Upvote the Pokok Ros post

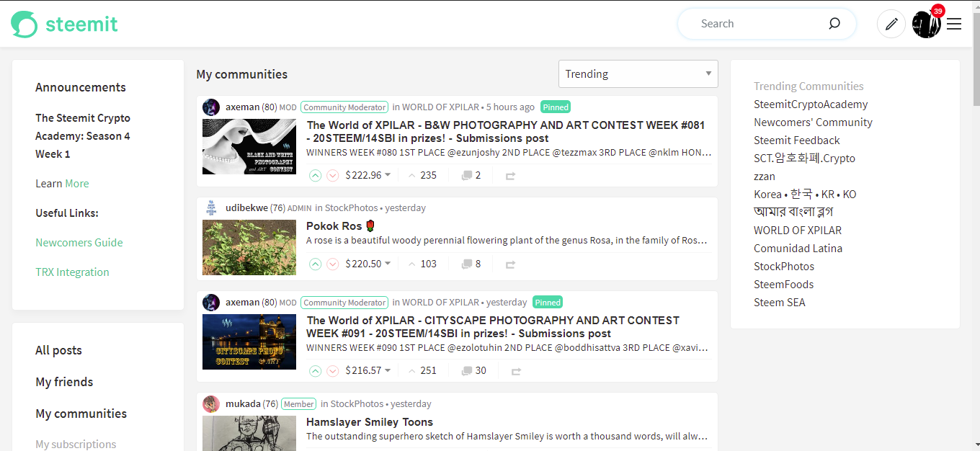tap(315, 264)
